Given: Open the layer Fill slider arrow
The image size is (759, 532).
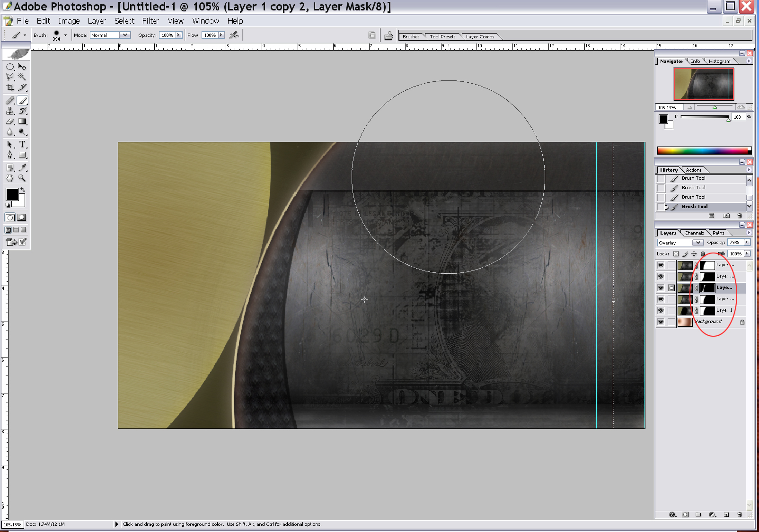Looking at the screenshot, I should tap(747, 253).
